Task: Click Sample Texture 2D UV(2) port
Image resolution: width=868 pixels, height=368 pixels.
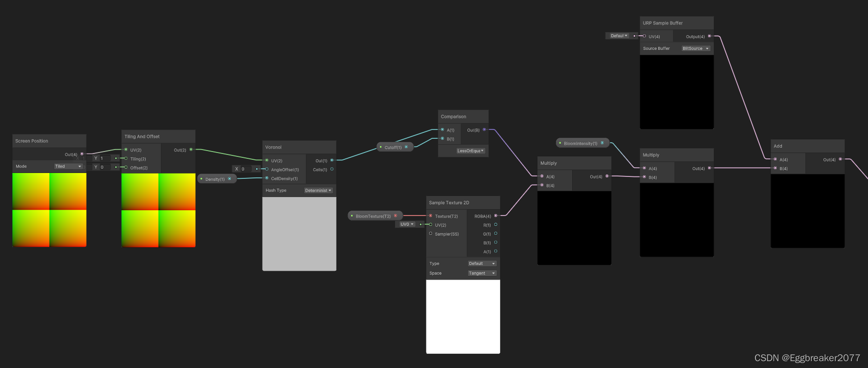Action: [430, 225]
